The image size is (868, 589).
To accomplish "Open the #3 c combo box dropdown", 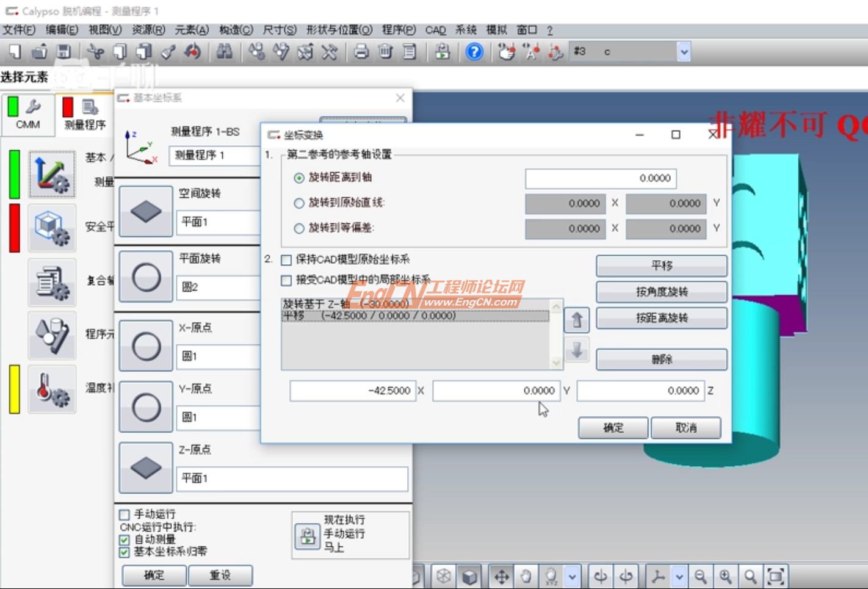I will point(684,52).
